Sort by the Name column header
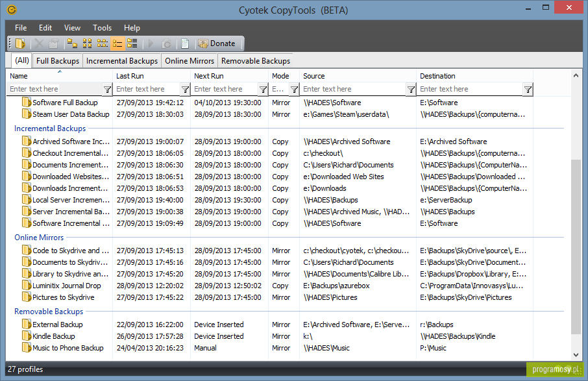This screenshot has height=381, width=588. (x=59, y=76)
